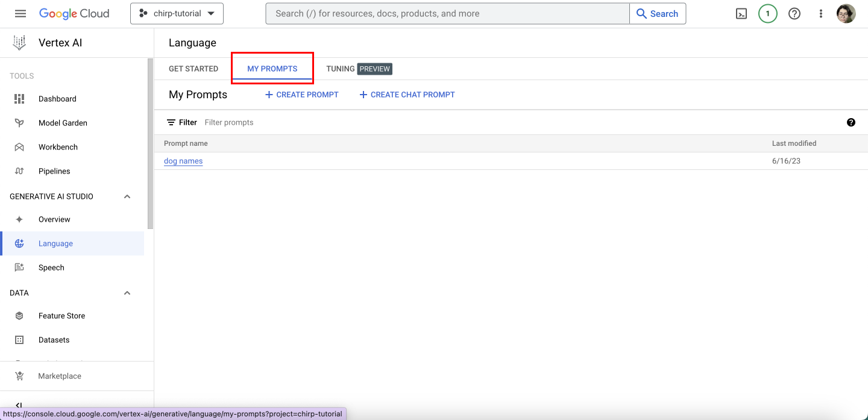
Task: Click the table help question icon
Action: [x=851, y=122]
